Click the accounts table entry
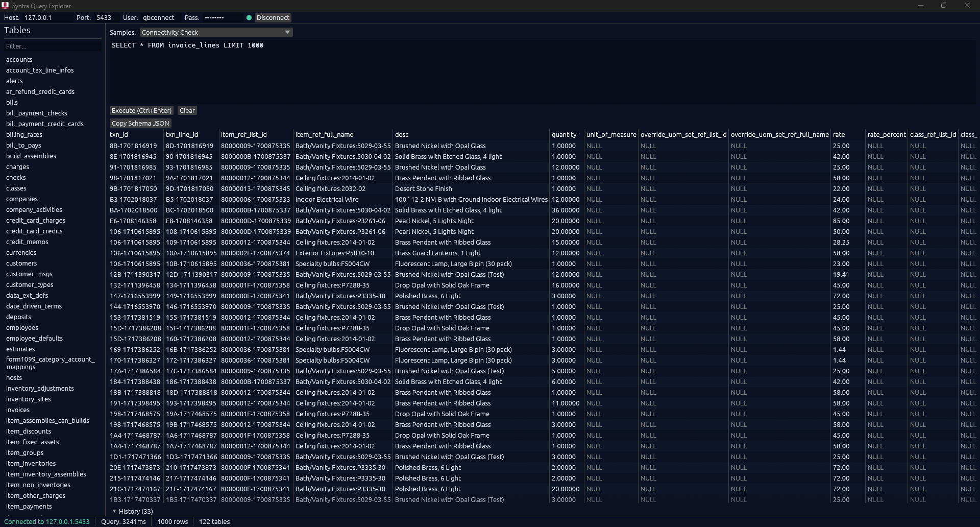Viewport: 980px width, 527px height. 19,59
